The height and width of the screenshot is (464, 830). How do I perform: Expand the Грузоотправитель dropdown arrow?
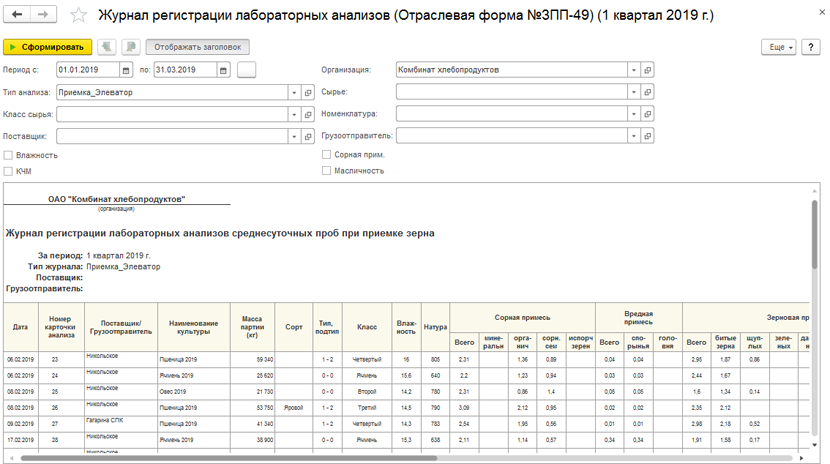point(634,136)
